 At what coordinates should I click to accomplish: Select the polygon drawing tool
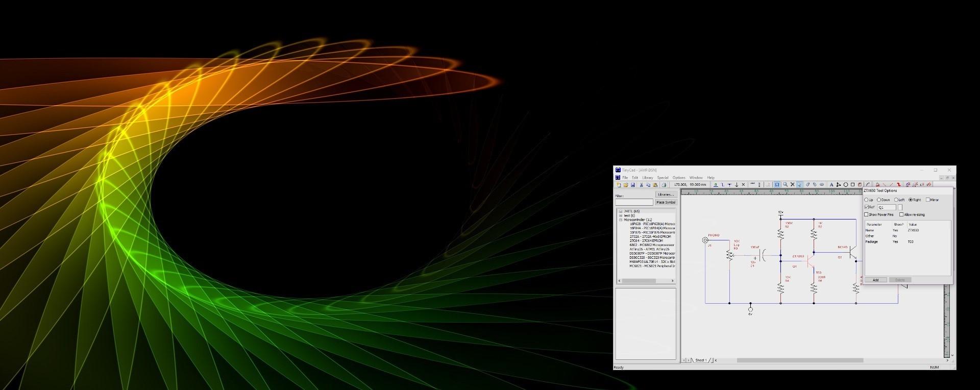tap(839, 185)
